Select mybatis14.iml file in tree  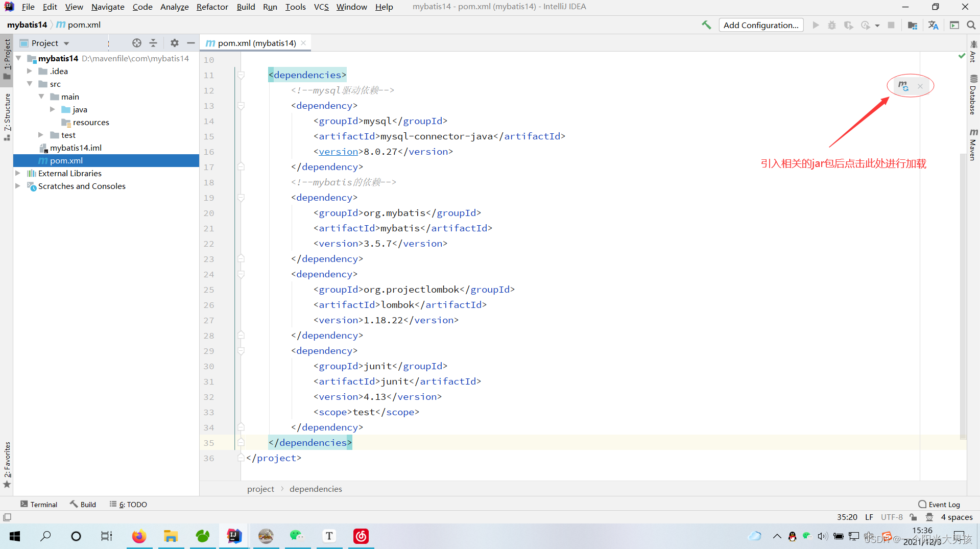pos(76,148)
